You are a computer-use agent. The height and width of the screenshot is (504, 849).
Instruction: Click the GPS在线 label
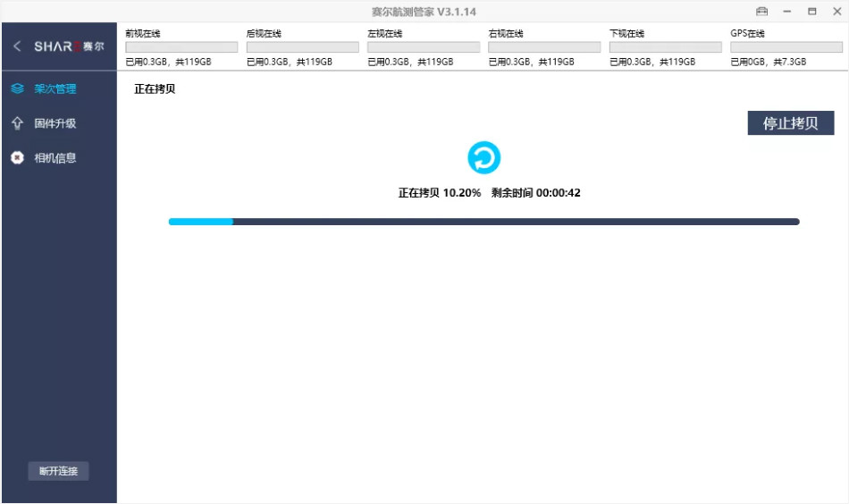748,34
